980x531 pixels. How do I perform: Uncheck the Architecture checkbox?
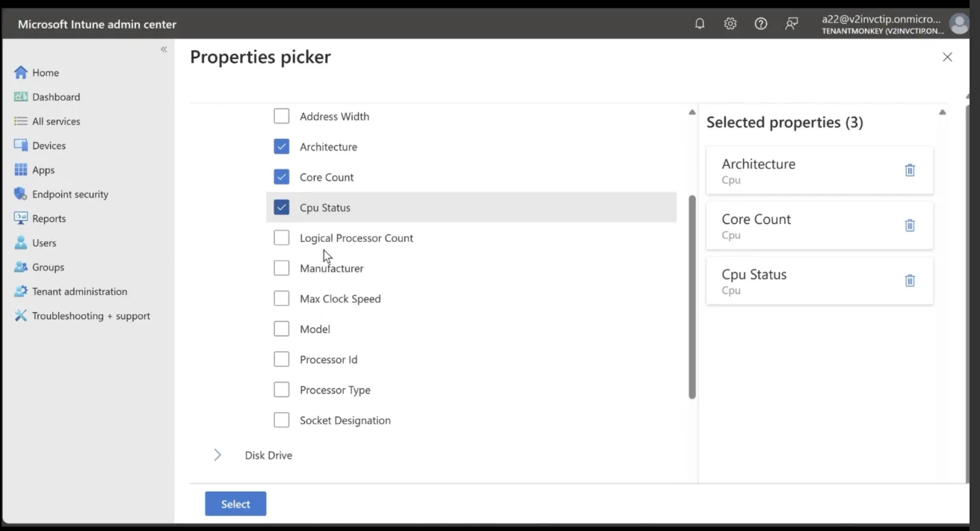(x=281, y=147)
